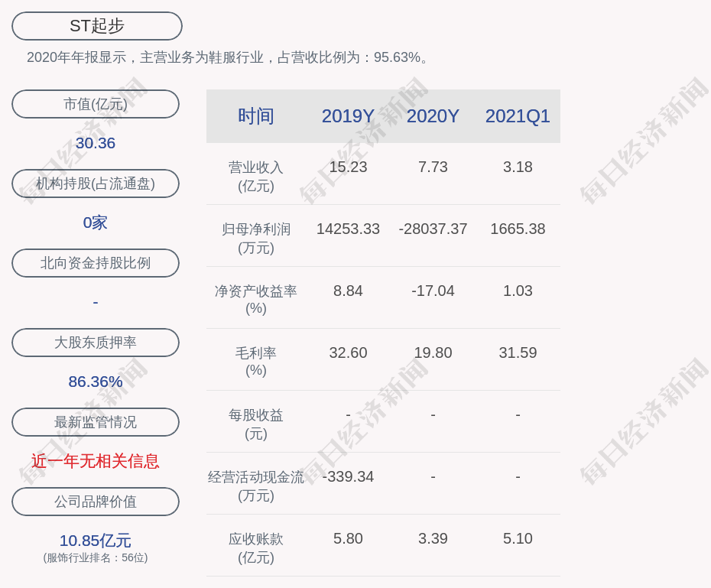Select the dash under 北向资金持股比例

click(96, 302)
